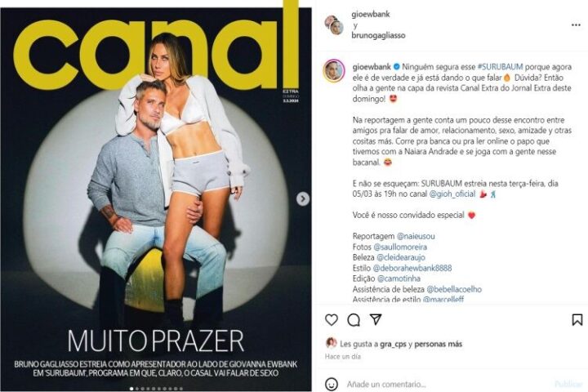Click the stacked profile avatars in header
The height and width of the screenshot is (392, 588).
coord(334,24)
